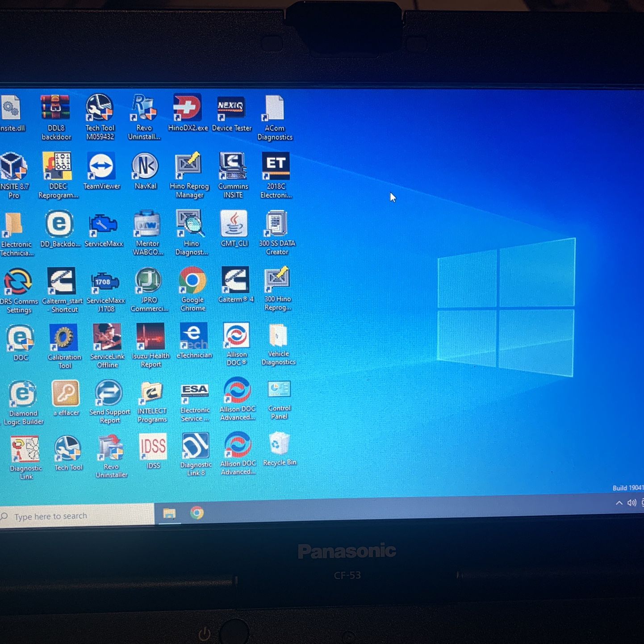The height and width of the screenshot is (644, 644).
Task: Open the ACom Diagnostics shortcut
Action: point(274,108)
